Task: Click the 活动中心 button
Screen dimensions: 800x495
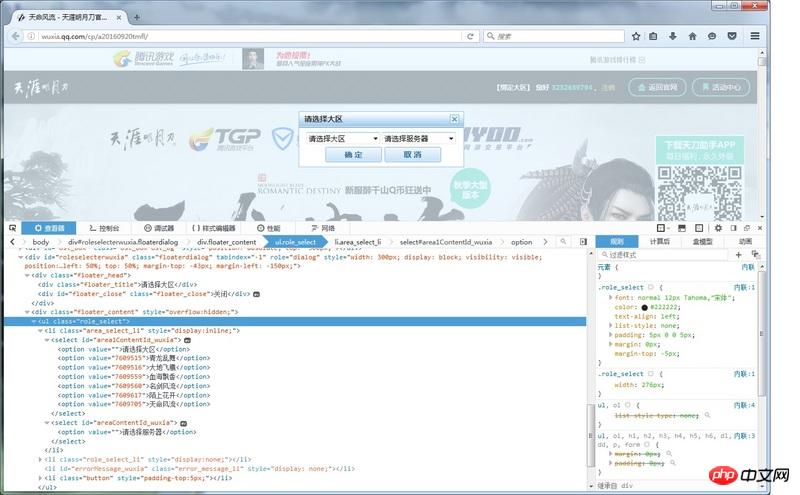Action: (x=721, y=87)
